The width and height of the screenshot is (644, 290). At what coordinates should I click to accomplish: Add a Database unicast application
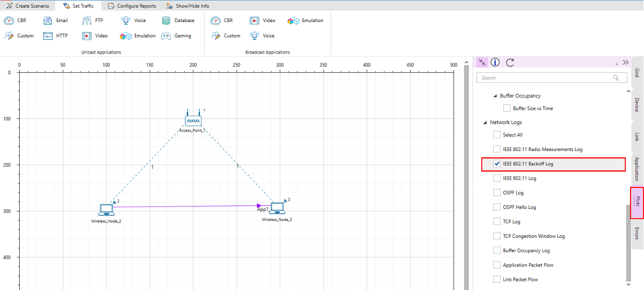coord(167,21)
